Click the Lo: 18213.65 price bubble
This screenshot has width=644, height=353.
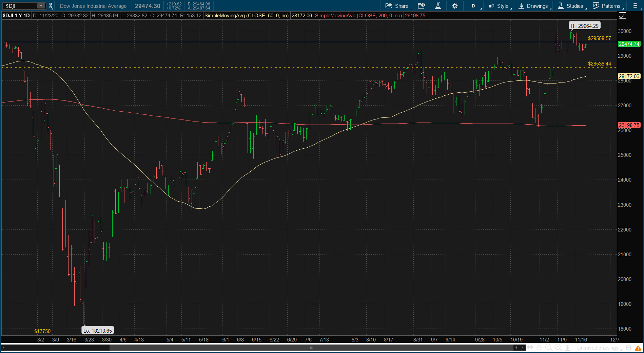(98, 331)
